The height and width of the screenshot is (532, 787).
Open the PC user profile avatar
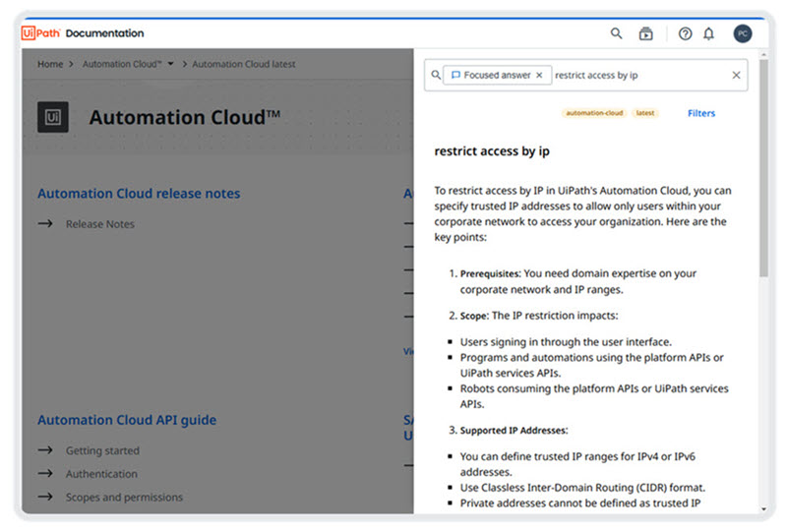point(743,33)
